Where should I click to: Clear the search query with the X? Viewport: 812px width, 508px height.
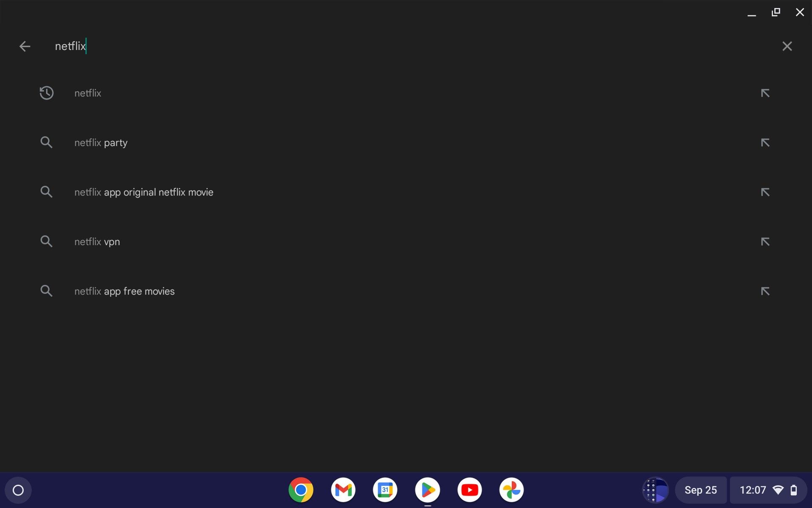(787, 46)
